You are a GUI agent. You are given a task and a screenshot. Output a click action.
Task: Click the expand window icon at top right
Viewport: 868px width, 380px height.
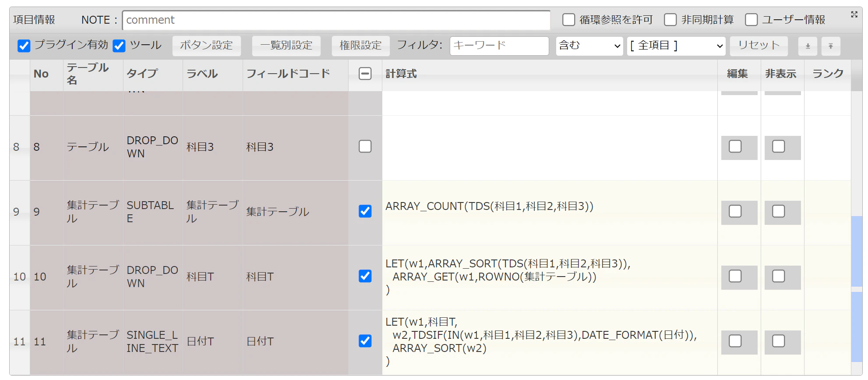854,14
